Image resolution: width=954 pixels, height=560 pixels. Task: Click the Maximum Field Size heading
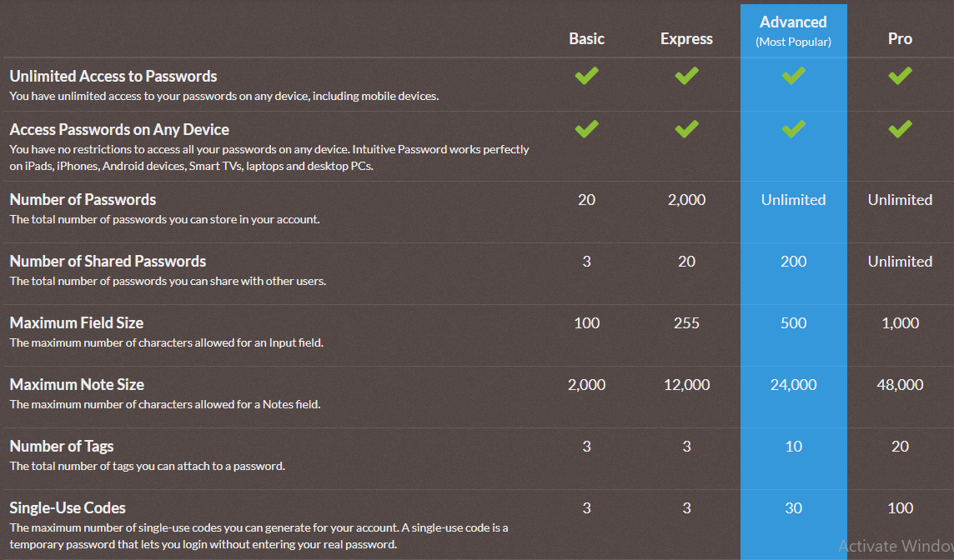[x=77, y=322]
